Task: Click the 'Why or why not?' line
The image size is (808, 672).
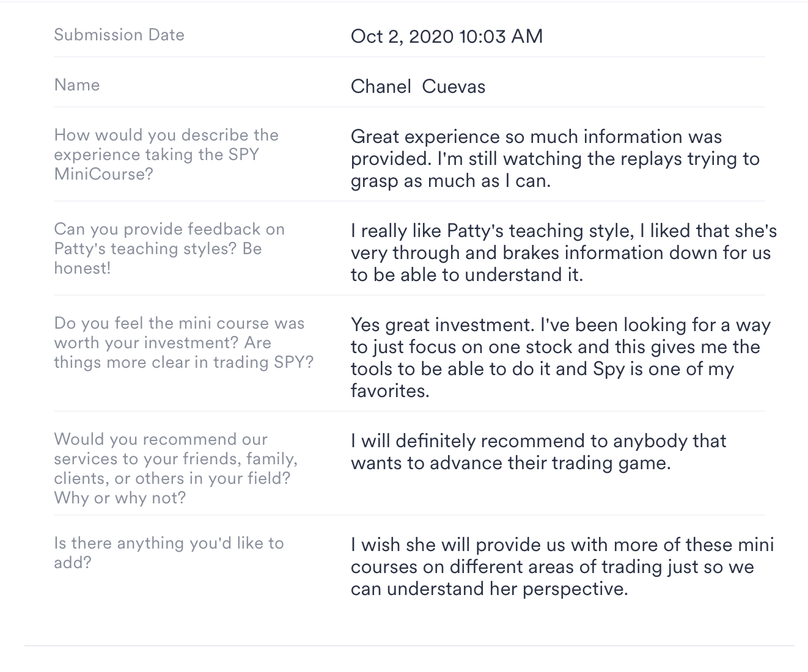Action: 120,497
